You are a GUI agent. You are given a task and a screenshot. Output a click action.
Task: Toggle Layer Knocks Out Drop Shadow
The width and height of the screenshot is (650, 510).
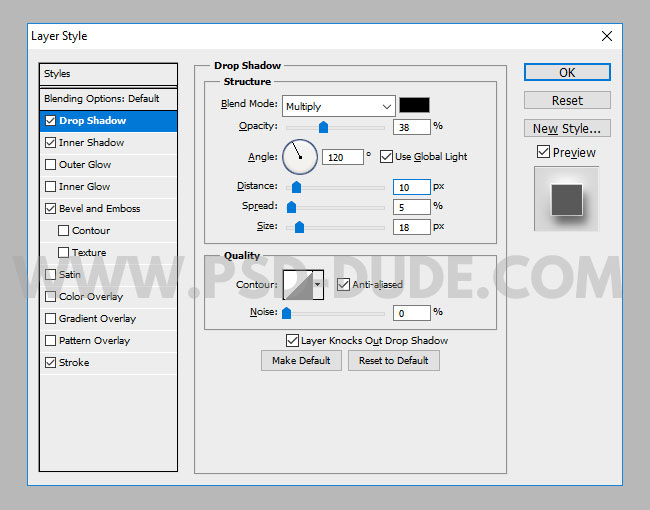tap(292, 341)
